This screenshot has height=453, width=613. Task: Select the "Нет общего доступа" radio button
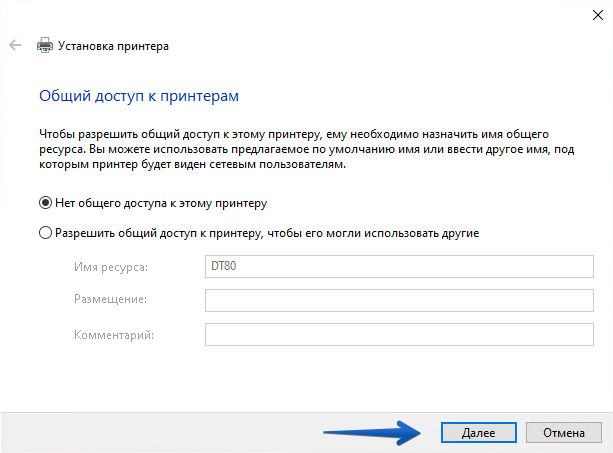pos(45,202)
